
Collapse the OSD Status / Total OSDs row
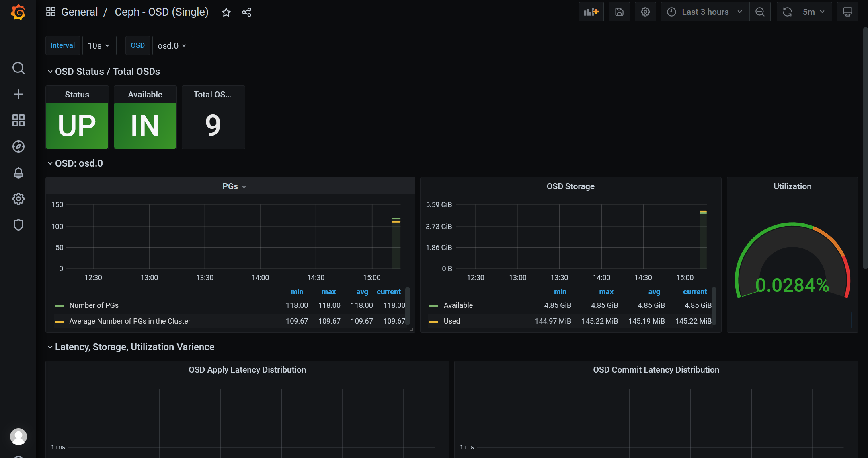[107, 72]
